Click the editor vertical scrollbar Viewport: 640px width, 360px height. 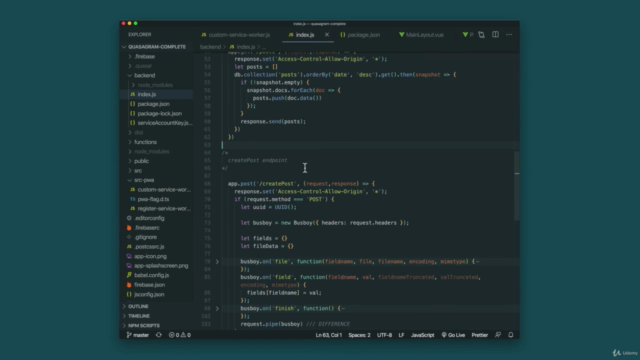(x=517, y=186)
